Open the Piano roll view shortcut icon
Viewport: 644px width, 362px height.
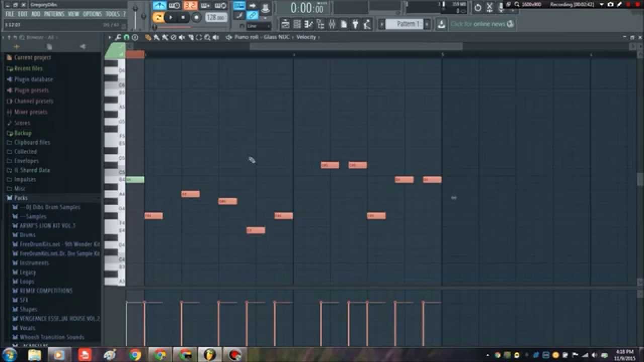tap(308, 24)
